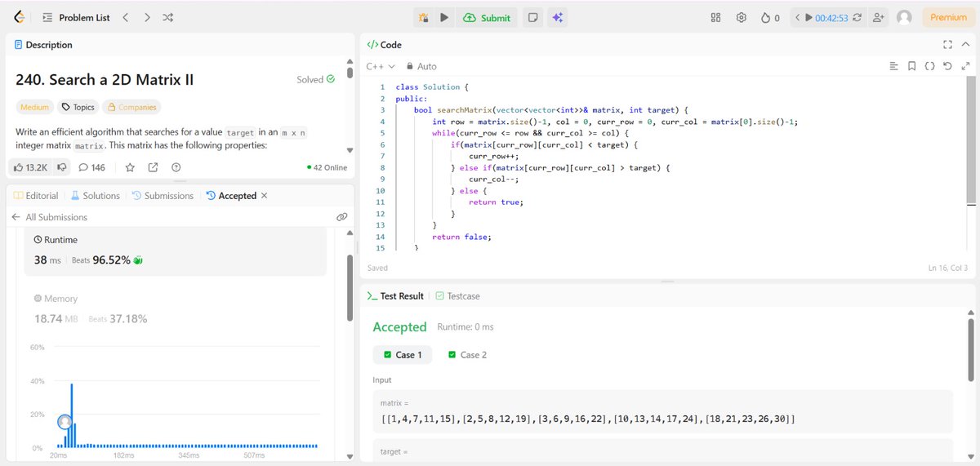Select the Accepted tab
The width and height of the screenshot is (980, 466).
click(231, 196)
